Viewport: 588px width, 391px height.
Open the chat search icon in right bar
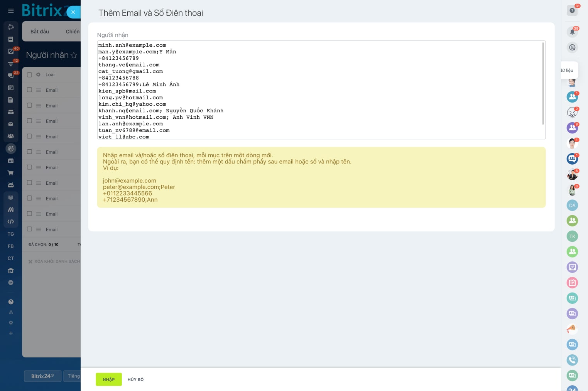pyautogui.click(x=572, y=47)
